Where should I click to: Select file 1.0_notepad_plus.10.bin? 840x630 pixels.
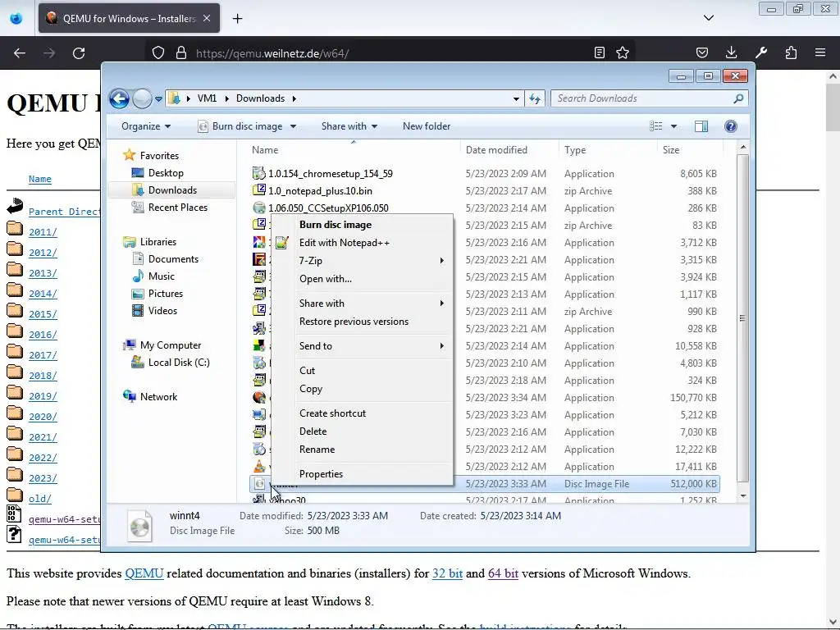pos(320,190)
